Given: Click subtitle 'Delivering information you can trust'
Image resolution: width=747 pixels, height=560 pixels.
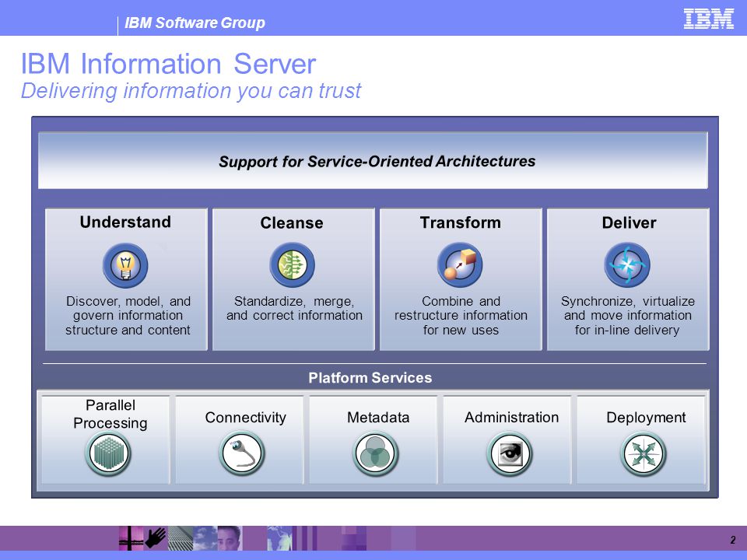Looking at the screenshot, I should coord(191,91).
